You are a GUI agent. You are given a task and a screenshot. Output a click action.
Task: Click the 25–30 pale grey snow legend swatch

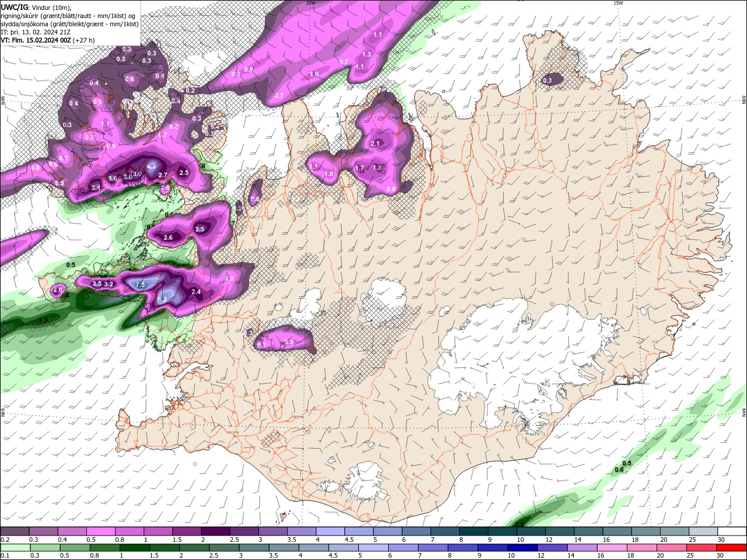(703, 531)
